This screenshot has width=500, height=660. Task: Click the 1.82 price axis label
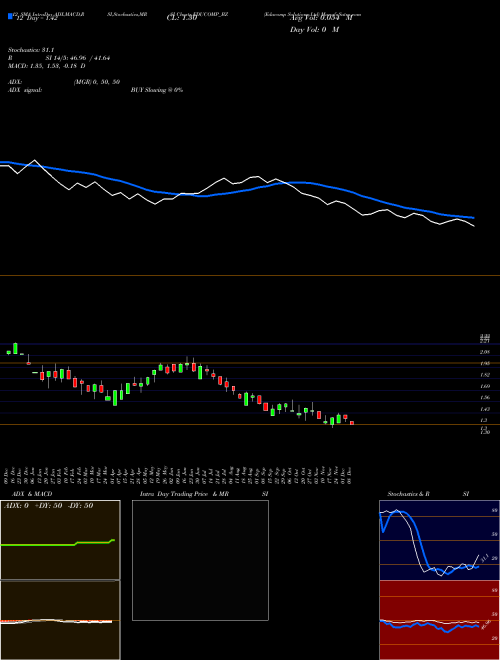coord(485,375)
